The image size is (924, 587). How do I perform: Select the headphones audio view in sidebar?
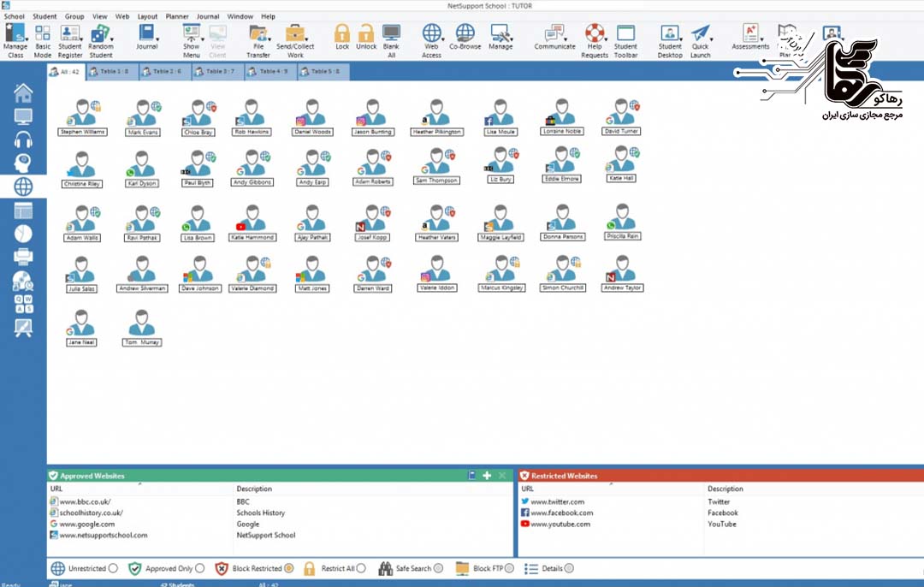[23, 140]
